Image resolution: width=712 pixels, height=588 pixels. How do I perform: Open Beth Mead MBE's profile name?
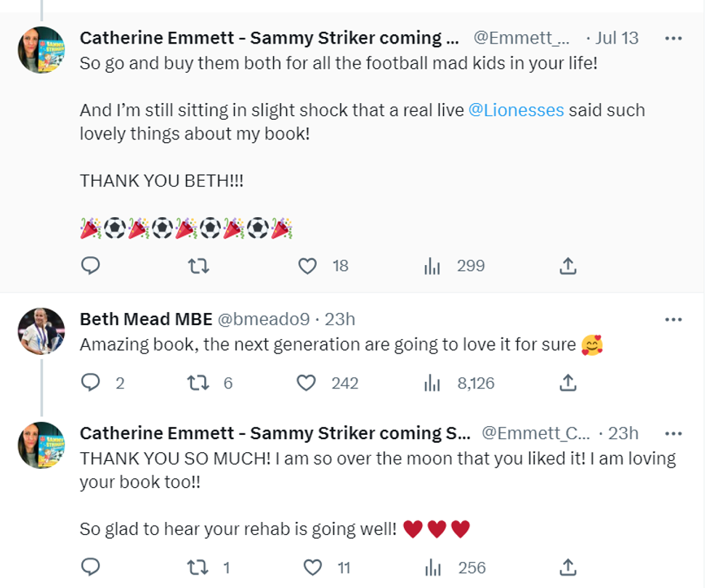(x=145, y=319)
